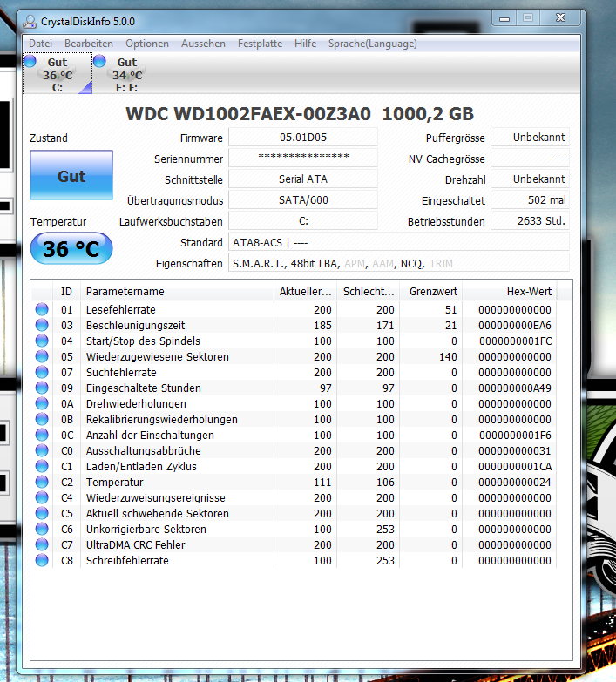The height and width of the screenshot is (682, 616).
Task: Click the Drehzahl field Unbekannt
Action: (530, 179)
